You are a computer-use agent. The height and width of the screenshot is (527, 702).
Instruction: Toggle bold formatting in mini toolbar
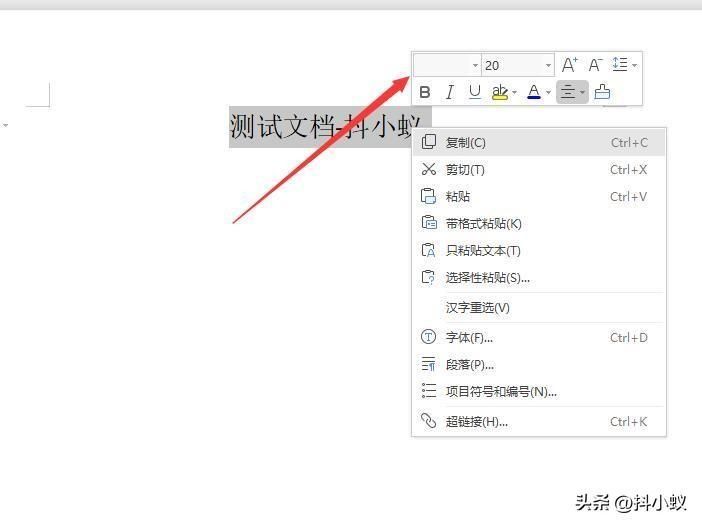click(x=425, y=92)
